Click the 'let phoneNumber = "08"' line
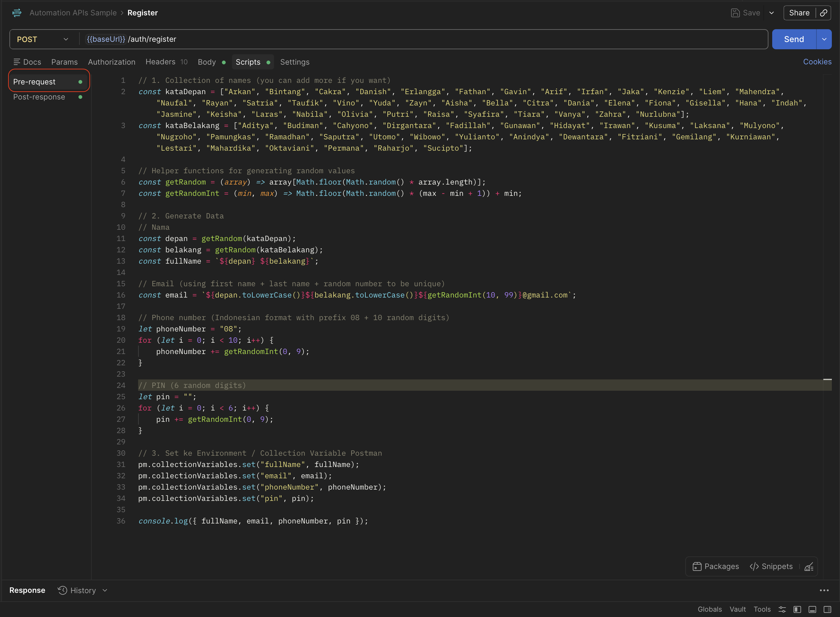This screenshot has height=617, width=840. [190, 329]
